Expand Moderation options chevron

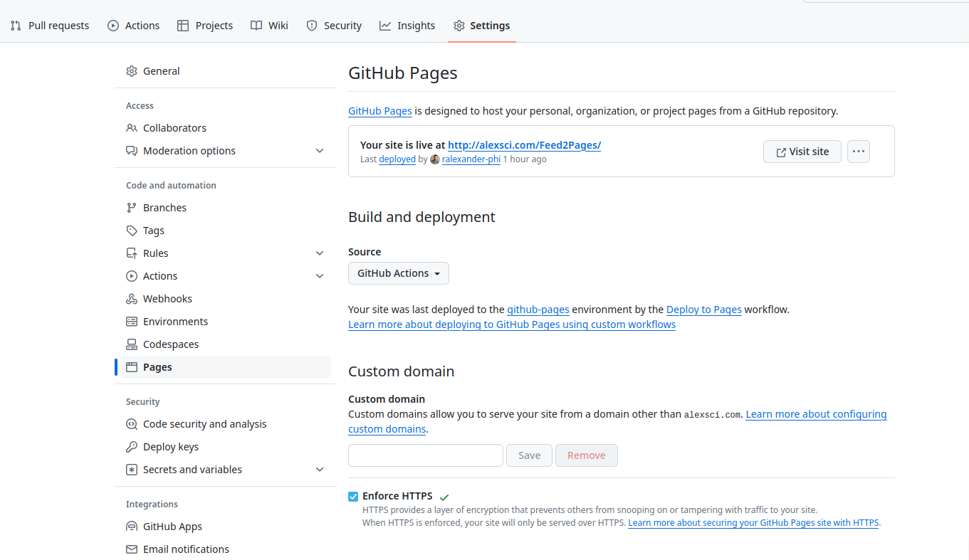[320, 151]
